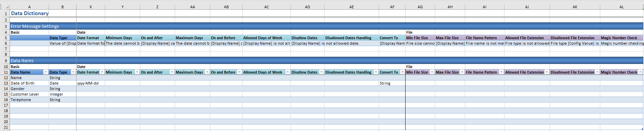This screenshot has height=131, width=644.
Task: Click the 'Date' group label in row 4
Action: pyautogui.click(x=81, y=32)
